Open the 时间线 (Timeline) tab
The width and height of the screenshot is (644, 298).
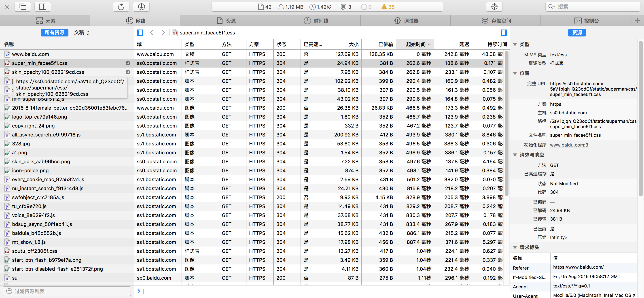(x=315, y=21)
